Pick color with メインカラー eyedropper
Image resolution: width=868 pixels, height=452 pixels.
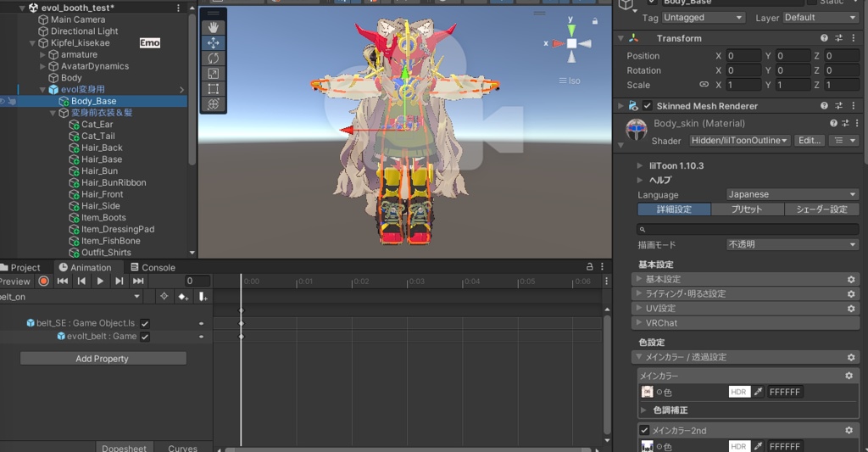pyautogui.click(x=759, y=392)
